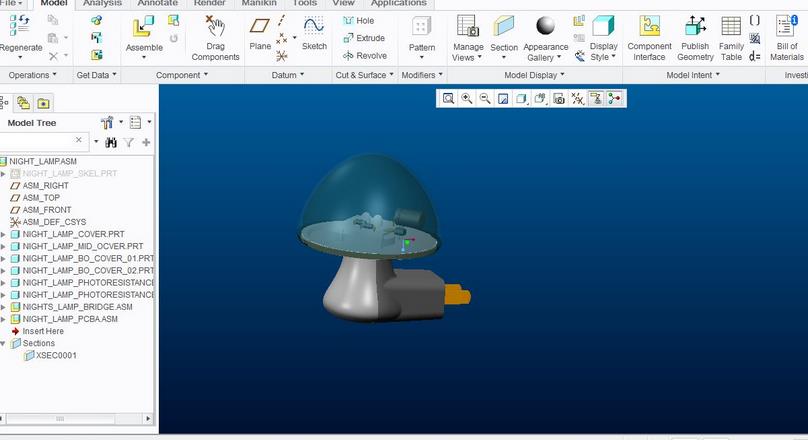This screenshot has height=440, width=808.
Task: Select ASM_DEF_CSYS in the Model Tree
Action: coord(54,222)
